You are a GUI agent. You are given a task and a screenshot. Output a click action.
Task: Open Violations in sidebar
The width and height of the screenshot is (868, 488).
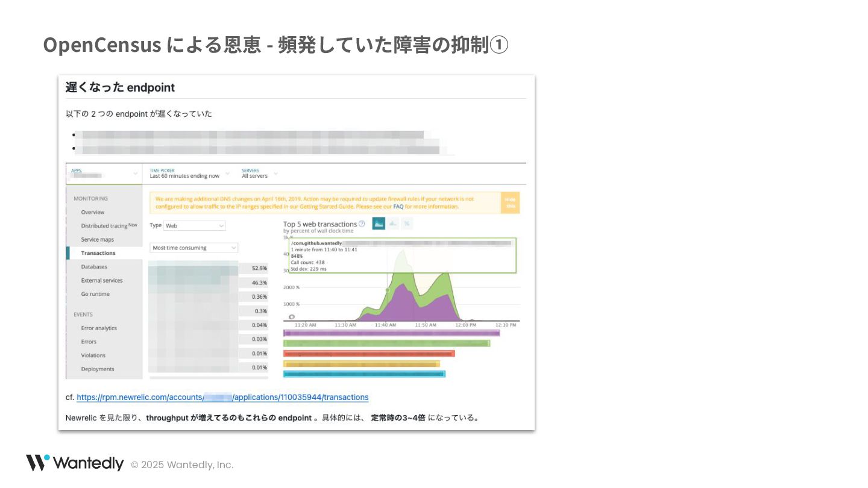coord(93,355)
